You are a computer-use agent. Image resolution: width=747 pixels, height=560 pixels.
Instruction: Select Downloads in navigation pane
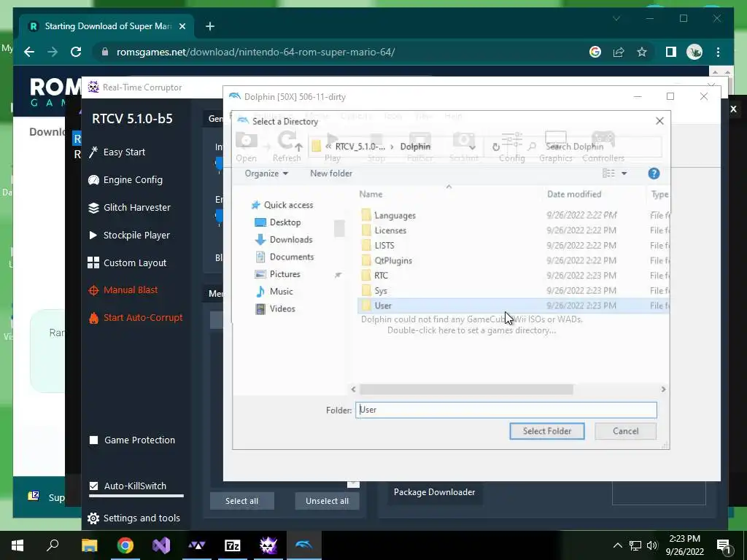click(284, 239)
